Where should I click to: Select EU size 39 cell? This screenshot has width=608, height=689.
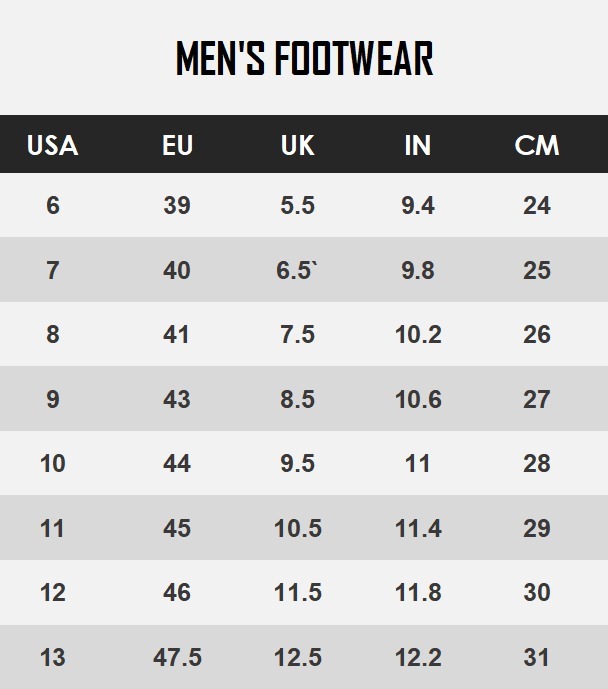point(177,205)
